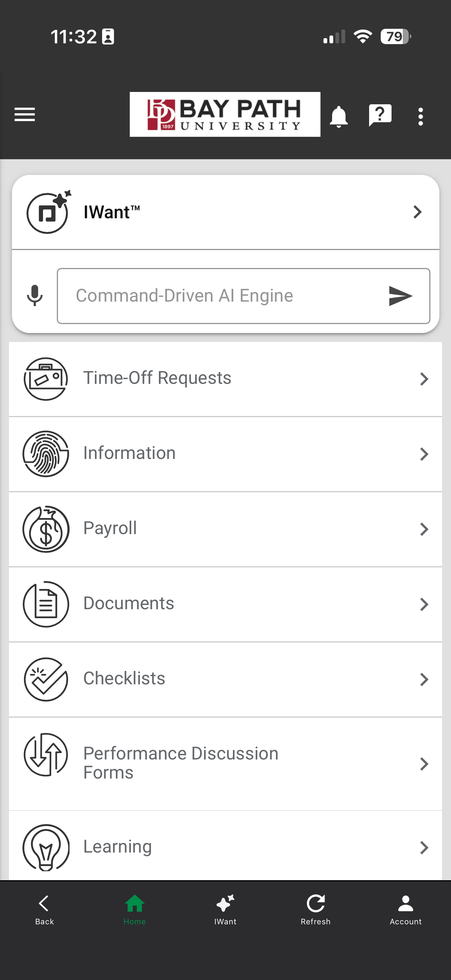451x980 pixels.
Task: Open the hamburger menu
Action: point(25,114)
